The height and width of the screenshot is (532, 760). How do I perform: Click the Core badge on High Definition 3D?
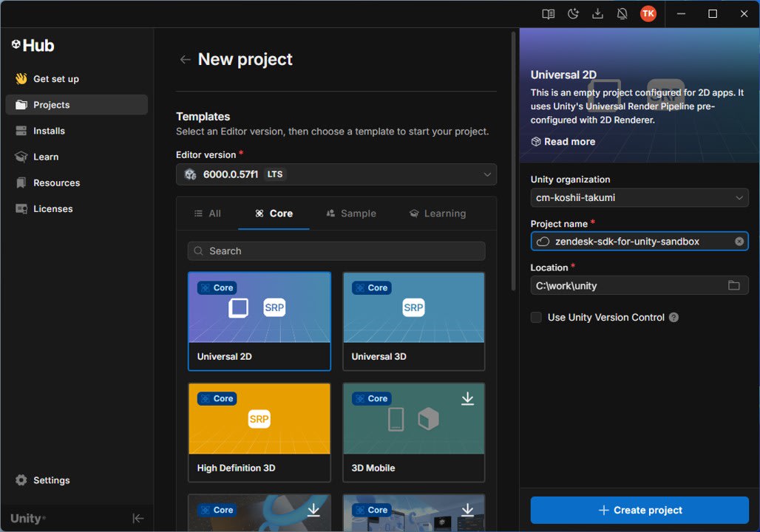(x=217, y=399)
